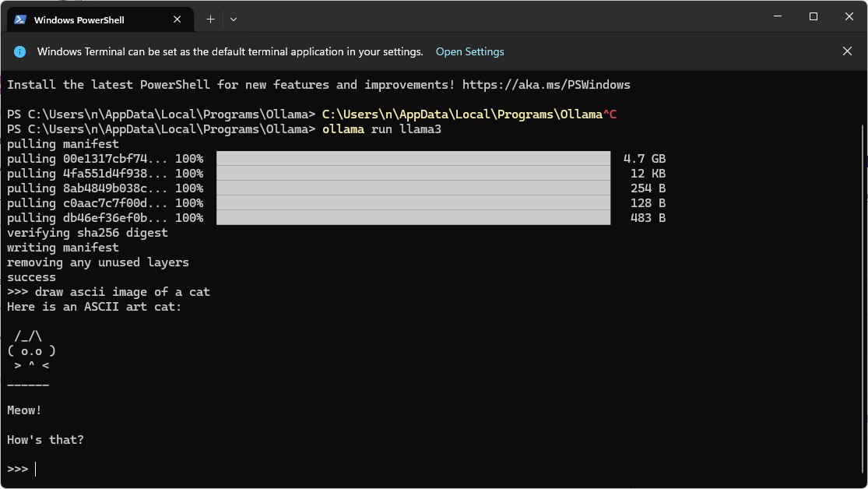Click the 'draw ascii image of a cat' prompt
868x489 pixels.
pyautogui.click(x=122, y=292)
